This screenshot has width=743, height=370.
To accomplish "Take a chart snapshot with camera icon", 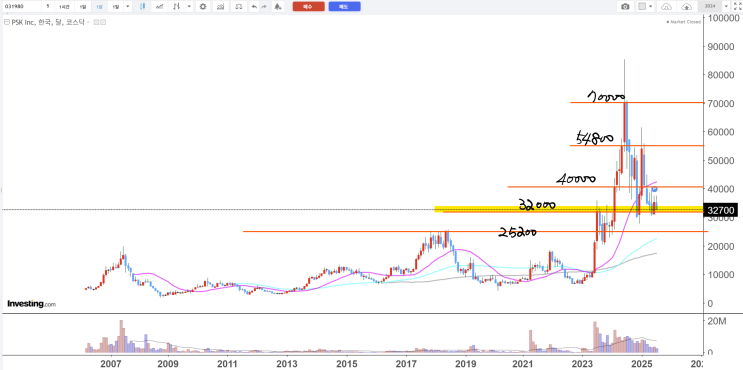I will tap(625, 7).
